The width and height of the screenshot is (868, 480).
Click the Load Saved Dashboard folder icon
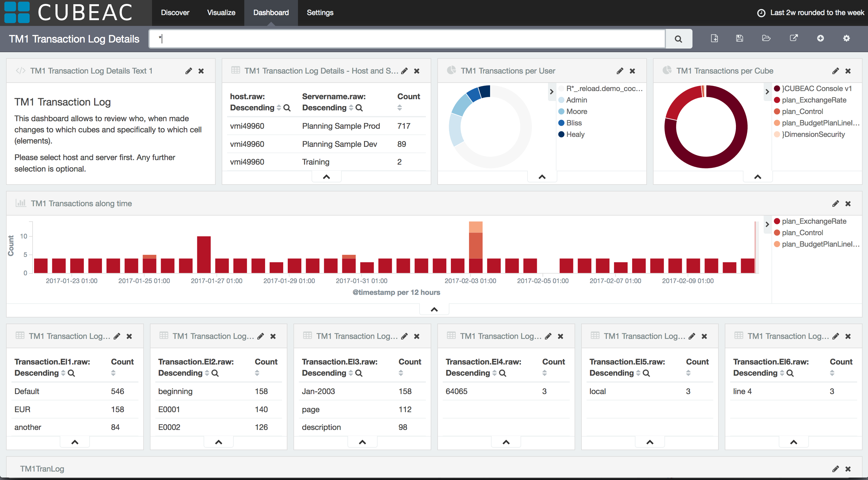click(x=766, y=38)
